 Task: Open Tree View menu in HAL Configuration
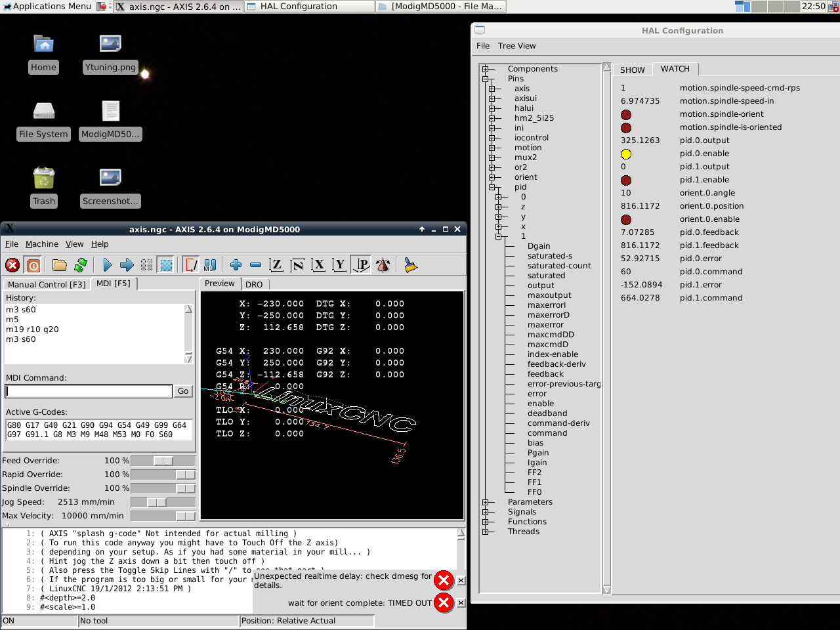click(517, 46)
